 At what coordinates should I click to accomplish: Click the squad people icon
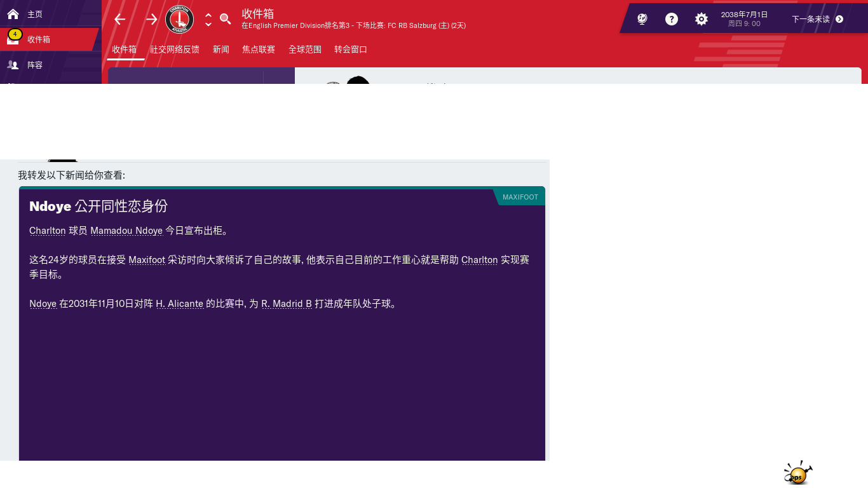[13, 65]
